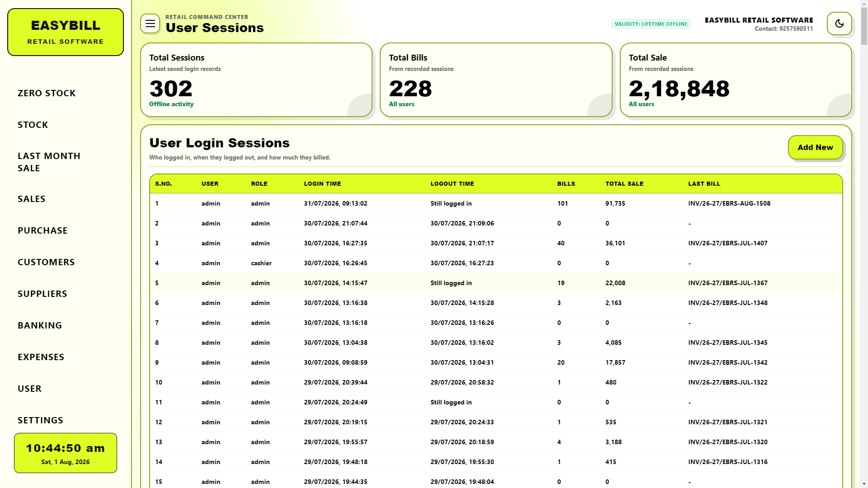Image resolution: width=868 pixels, height=488 pixels.
Task: Click invoice INV/26-27/EBRS-AUG-1508
Action: pos(729,203)
